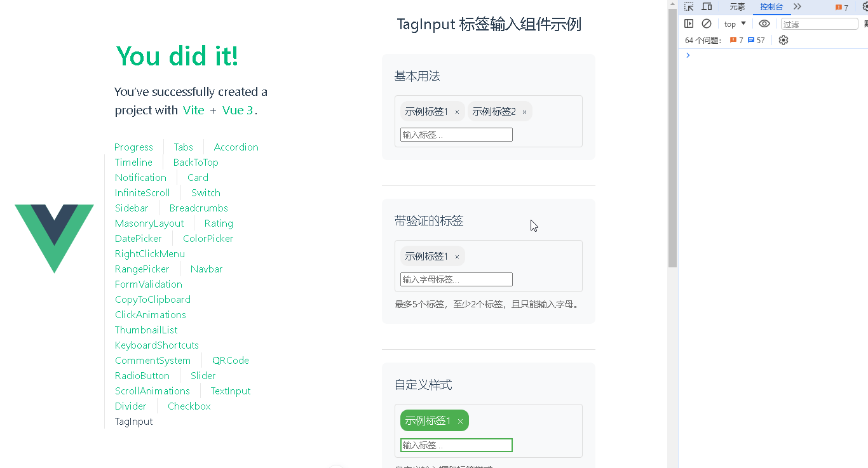The width and height of the screenshot is (868, 468).
Task: Remove 示例标签1 in 基本用法 section
Action: point(457,112)
